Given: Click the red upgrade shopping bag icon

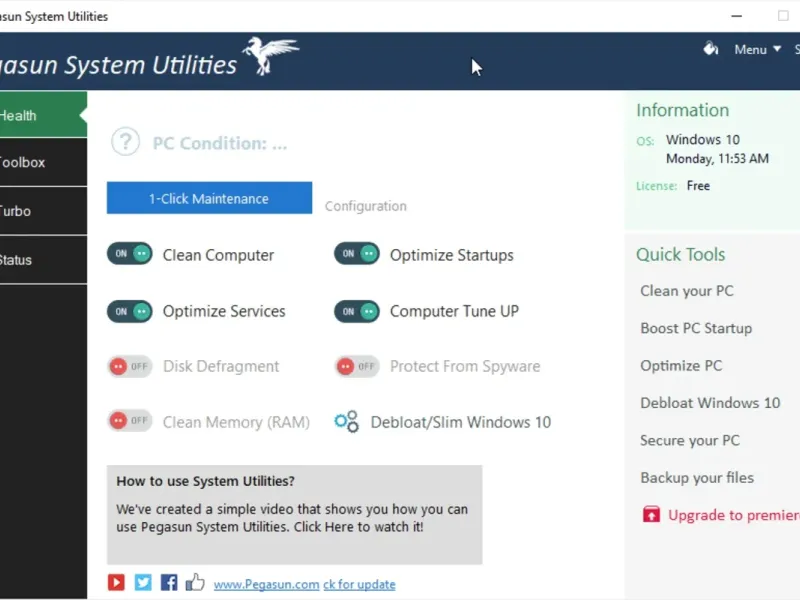Looking at the screenshot, I should (651, 514).
